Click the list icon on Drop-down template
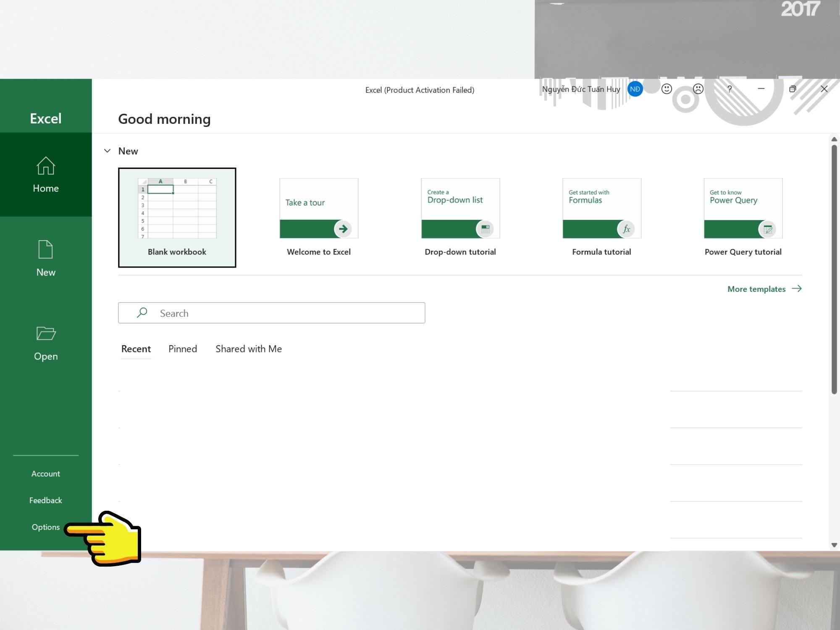The height and width of the screenshot is (630, 840). (485, 229)
